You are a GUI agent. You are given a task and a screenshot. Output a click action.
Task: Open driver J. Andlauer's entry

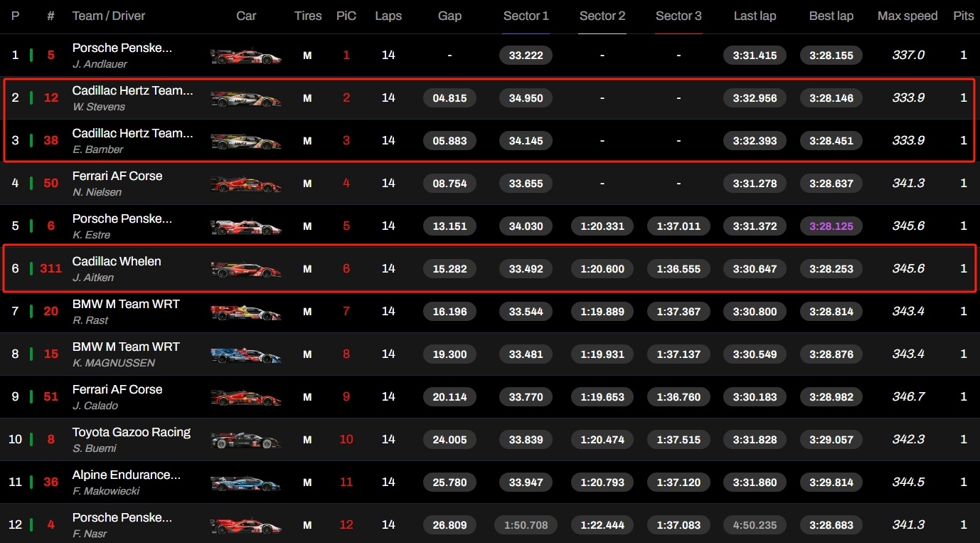pos(100,64)
